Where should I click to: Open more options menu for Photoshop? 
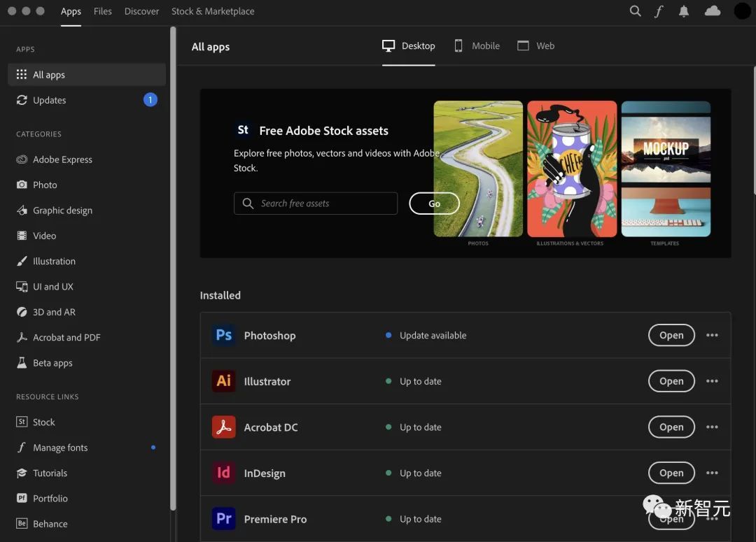712,335
